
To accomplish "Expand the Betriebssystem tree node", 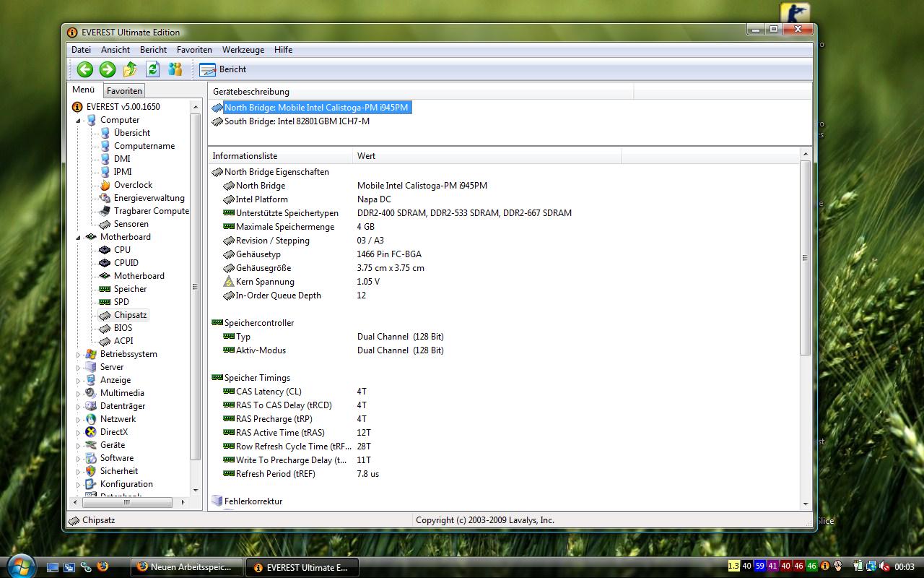I will (79, 354).
